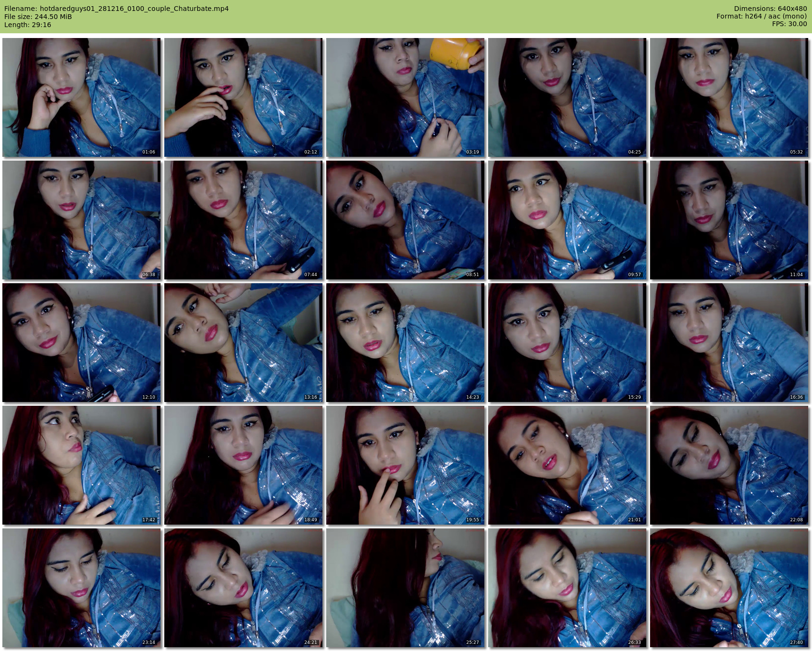Click the thumbnail marked 22:08
The image size is (812, 651).
pyautogui.click(x=729, y=465)
